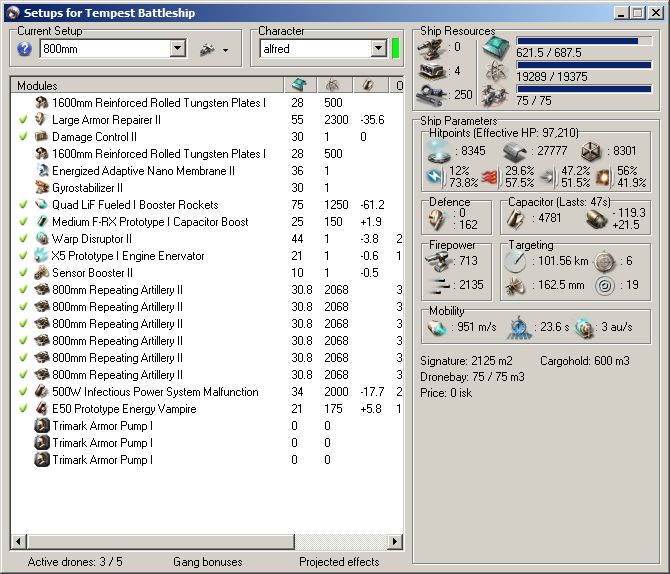
Task: Toggle X5 Prototype Engine Enervator checkmark
Action: (x=24, y=255)
